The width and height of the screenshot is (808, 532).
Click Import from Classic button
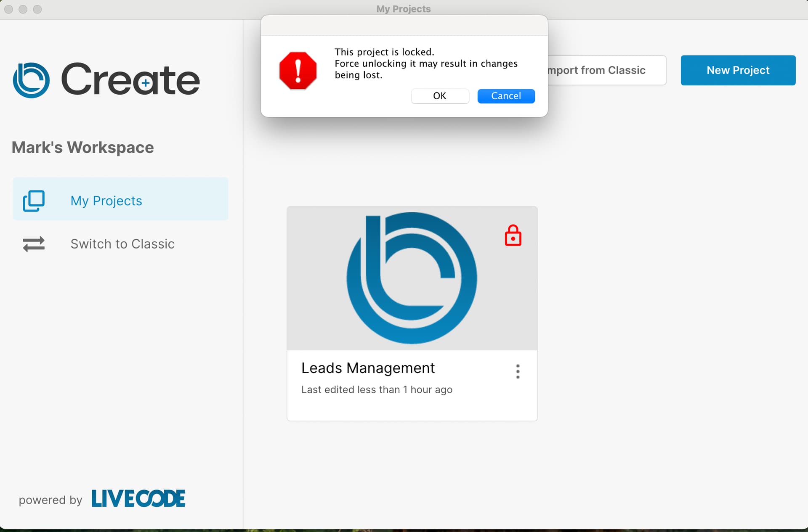pyautogui.click(x=606, y=70)
